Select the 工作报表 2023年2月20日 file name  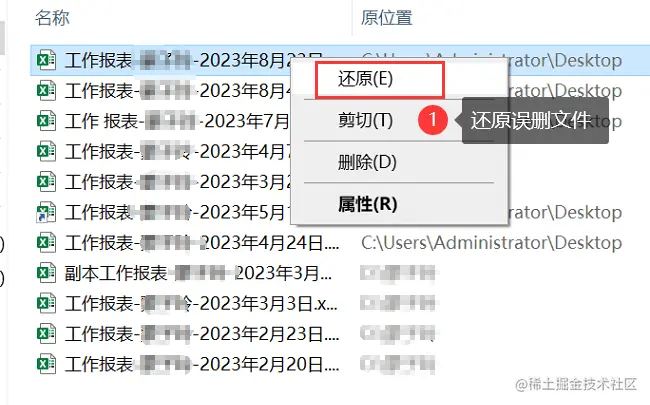point(202,364)
